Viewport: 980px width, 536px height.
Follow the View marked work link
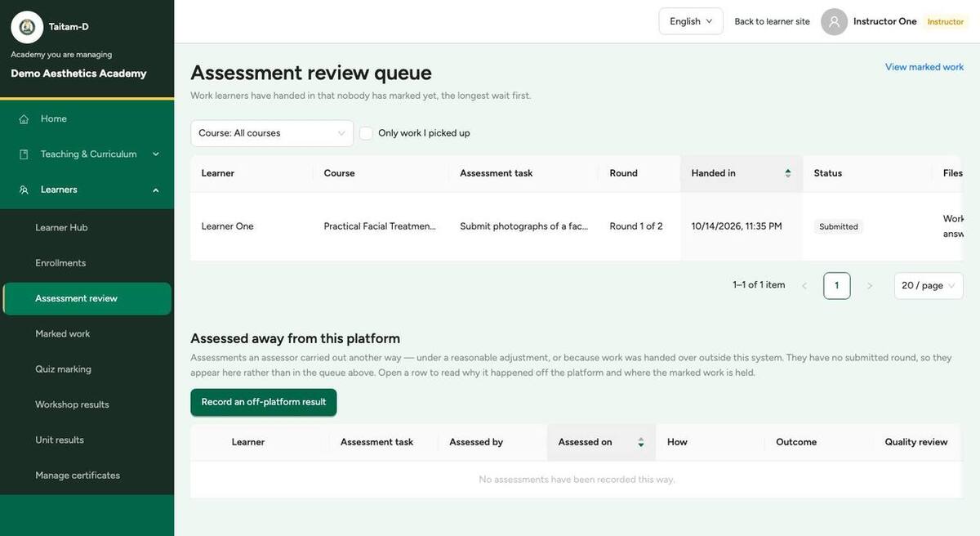tap(924, 67)
